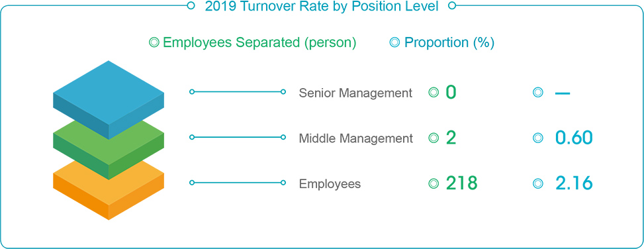Click the 218 employees separated value

pos(461,183)
